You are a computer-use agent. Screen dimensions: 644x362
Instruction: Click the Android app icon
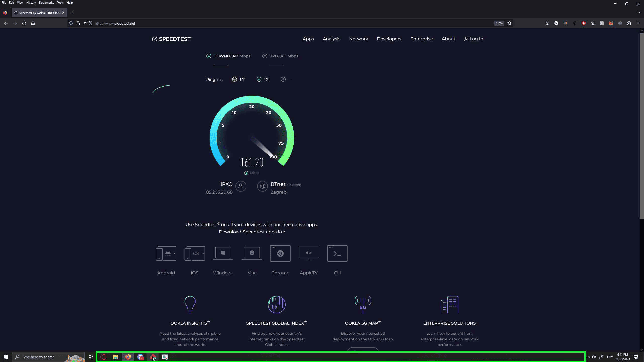coord(166,253)
